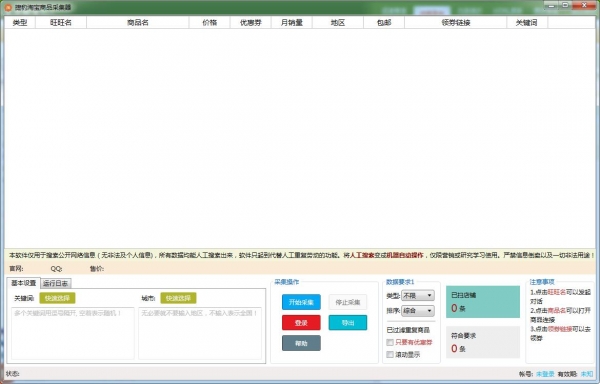The image size is (600, 384).
Task: Click the 旺旺名 column header
Action: (61, 23)
